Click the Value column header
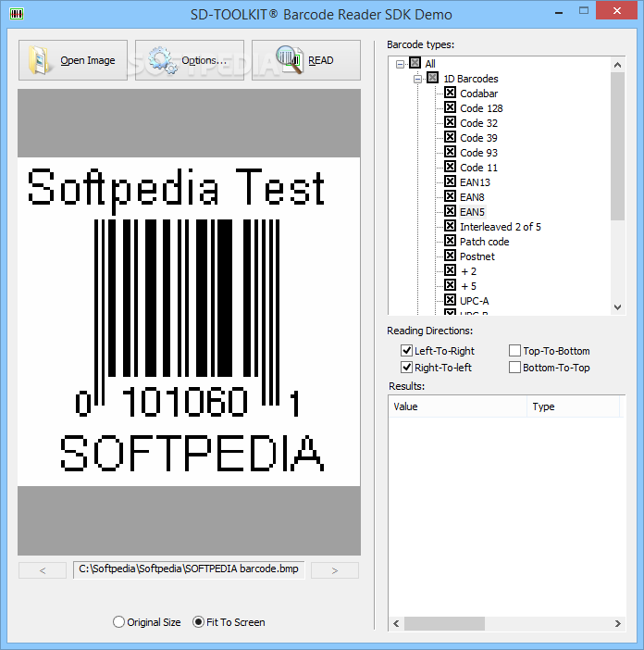The image size is (644, 650). [x=458, y=406]
